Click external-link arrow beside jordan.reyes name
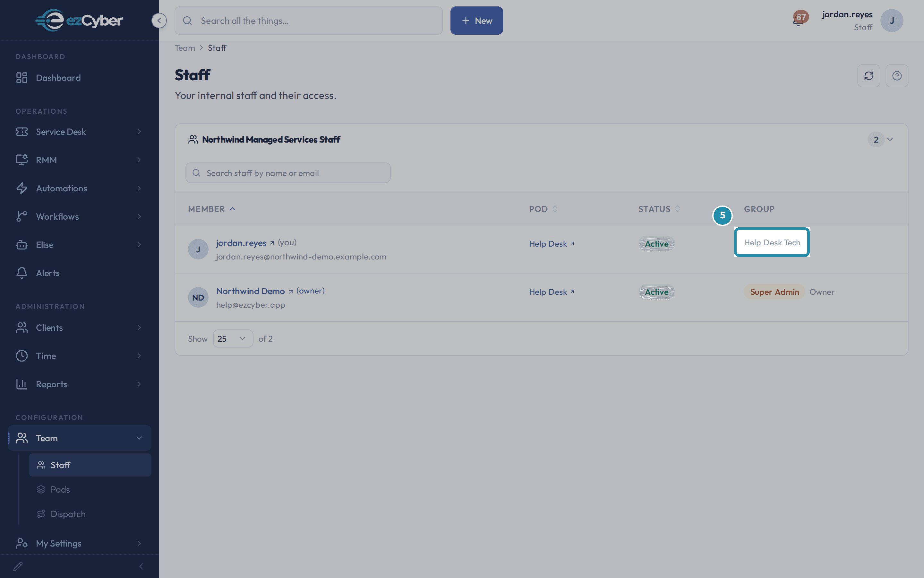 [x=272, y=243]
